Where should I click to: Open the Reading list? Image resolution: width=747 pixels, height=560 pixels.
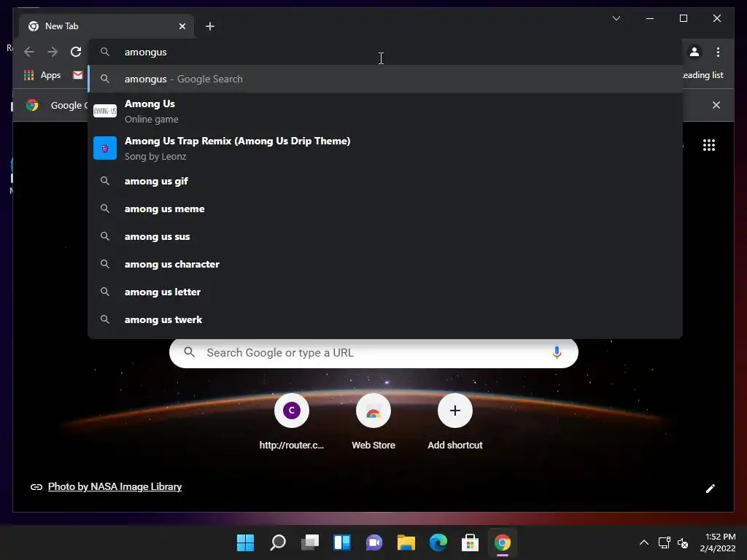(x=703, y=75)
